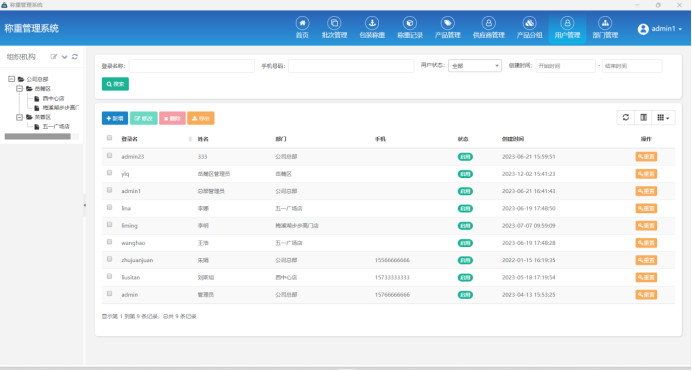This screenshot has height=371, width=692.
Task: Sort by 登录名 column arrows
Action: 190,139
